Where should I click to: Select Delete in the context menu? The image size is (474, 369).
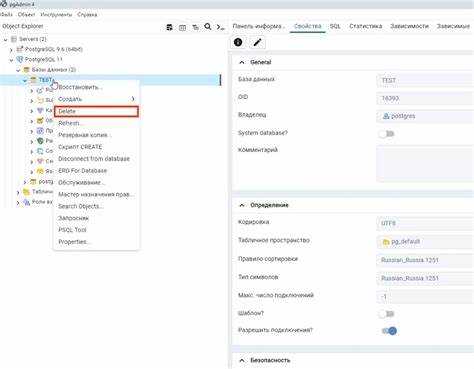point(96,111)
